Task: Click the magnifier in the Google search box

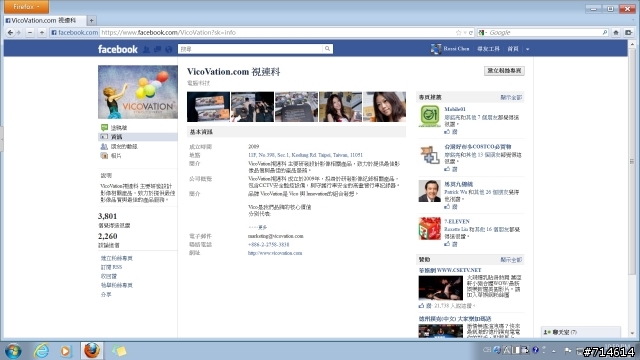Action: [x=604, y=33]
